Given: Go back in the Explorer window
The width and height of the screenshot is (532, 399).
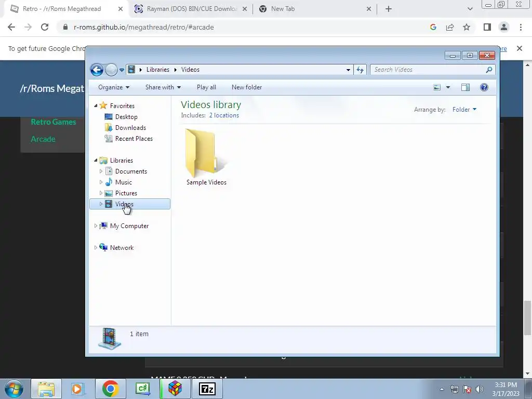Looking at the screenshot, I should point(97,70).
